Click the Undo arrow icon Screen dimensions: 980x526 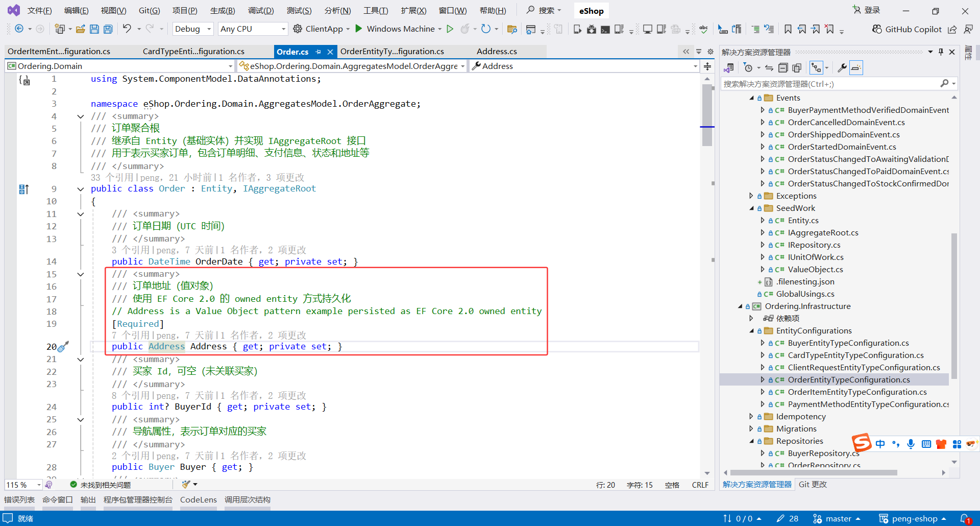point(127,29)
